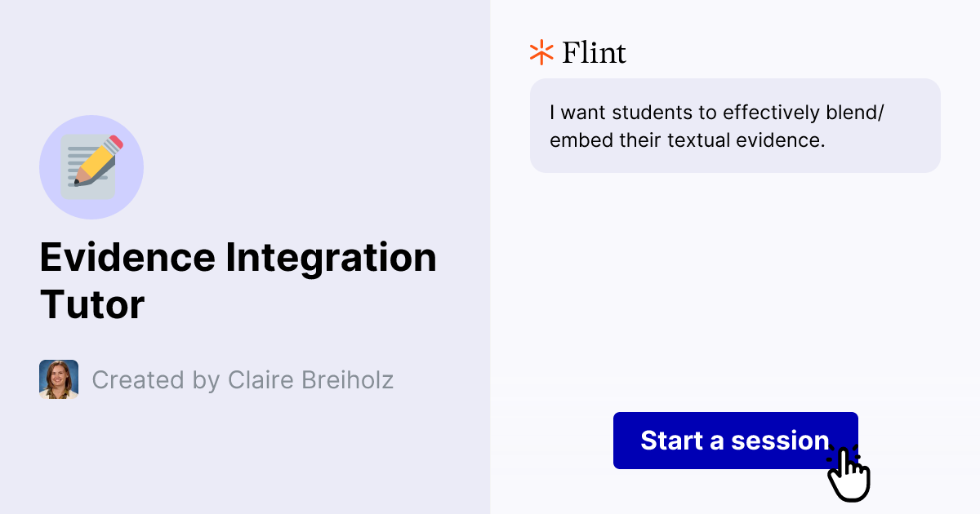Click the Evidence Integration Tutor title

click(237, 281)
